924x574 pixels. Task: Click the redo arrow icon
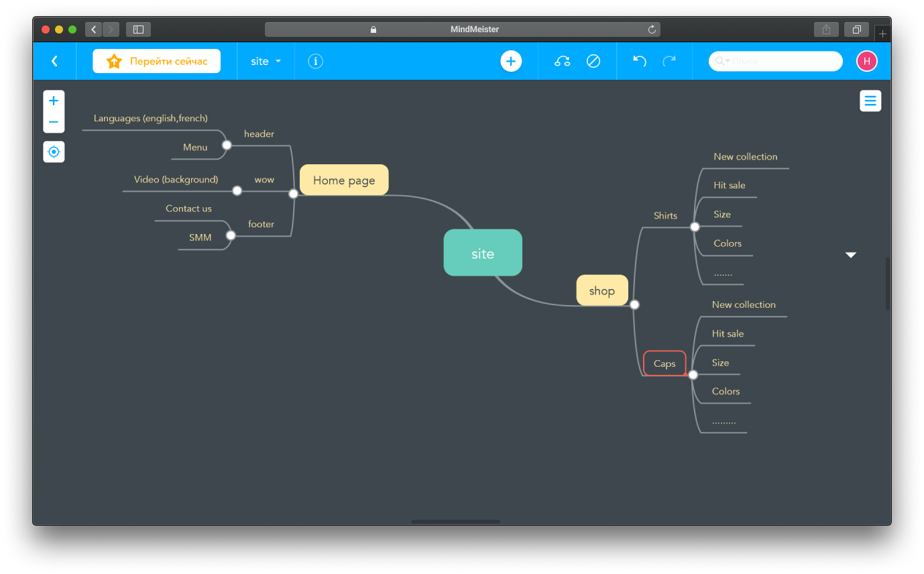[x=669, y=61]
